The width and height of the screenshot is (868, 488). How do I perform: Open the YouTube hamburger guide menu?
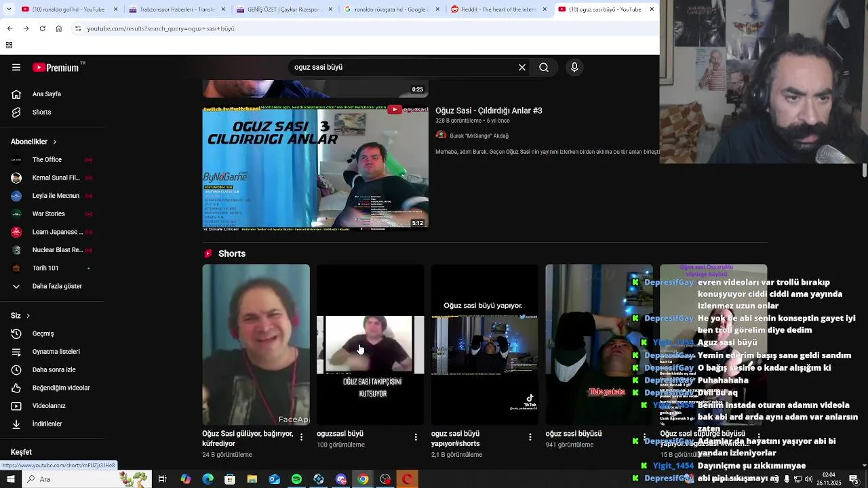coord(16,67)
